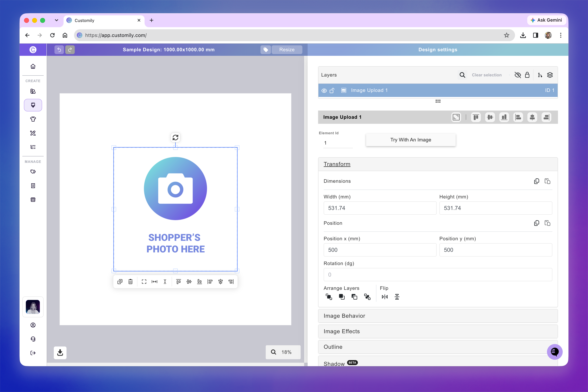Expand the Outline section
The width and height of the screenshot is (588, 392).
click(x=438, y=347)
